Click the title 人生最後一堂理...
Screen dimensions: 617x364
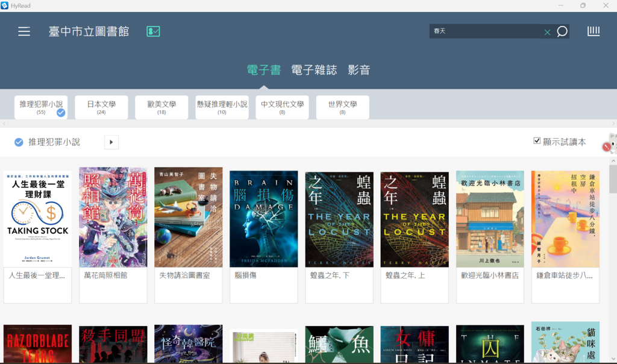click(x=37, y=275)
